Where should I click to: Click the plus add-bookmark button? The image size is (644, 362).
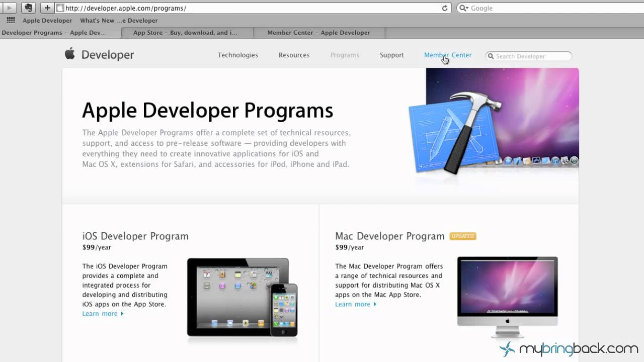pyautogui.click(x=47, y=8)
